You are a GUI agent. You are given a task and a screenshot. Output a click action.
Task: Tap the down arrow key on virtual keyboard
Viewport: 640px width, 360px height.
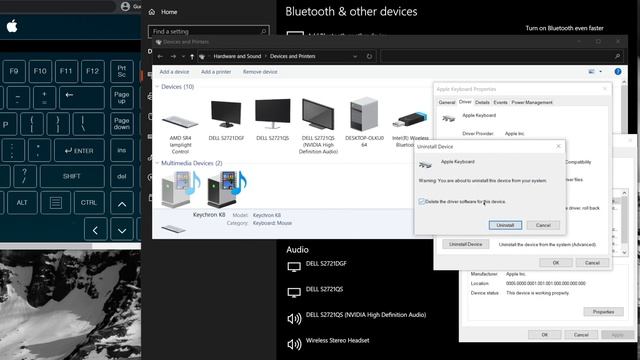[x=122, y=230]
